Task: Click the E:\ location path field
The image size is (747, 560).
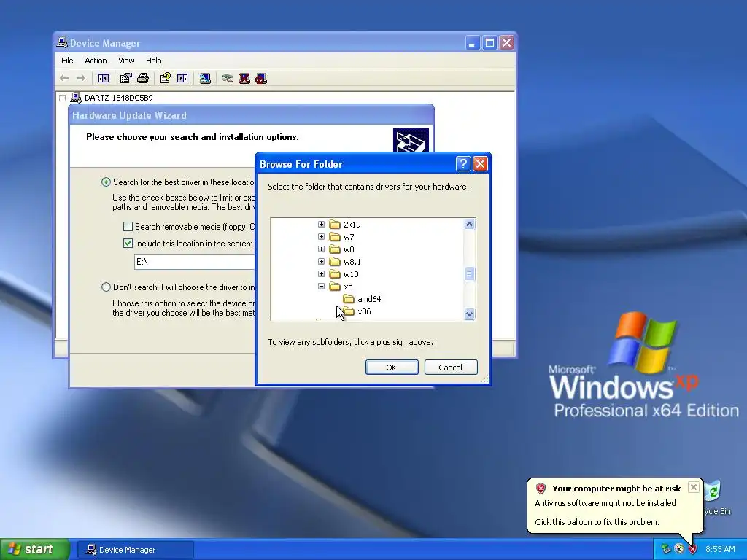Action: pyautogui.click(x=195, y=262)
